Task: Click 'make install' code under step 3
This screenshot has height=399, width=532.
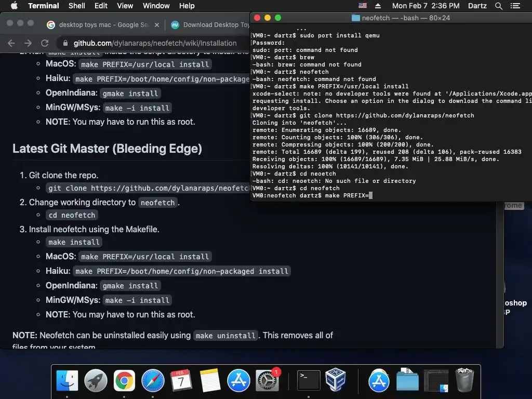Action: coord(74,242)
